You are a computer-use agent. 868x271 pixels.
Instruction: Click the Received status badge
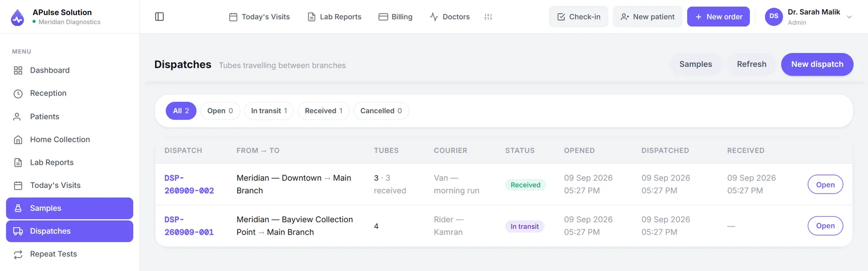tap(525, 185)
